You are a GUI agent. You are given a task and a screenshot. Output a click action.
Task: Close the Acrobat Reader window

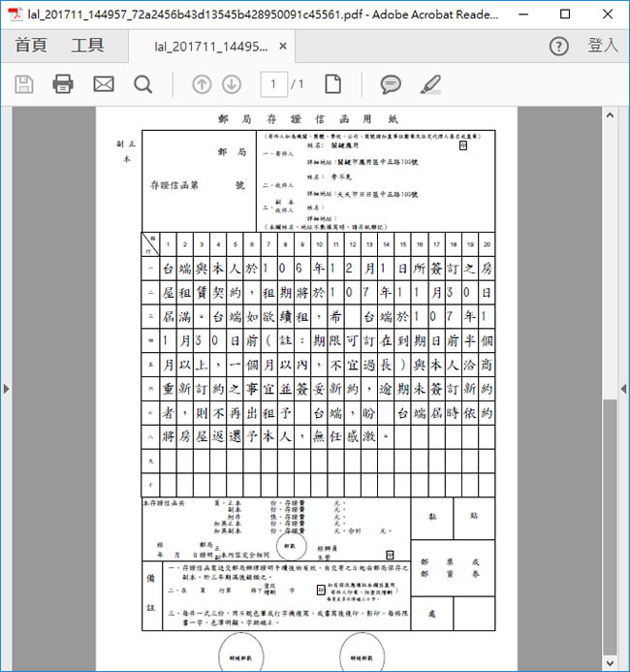tap(608, 15)
